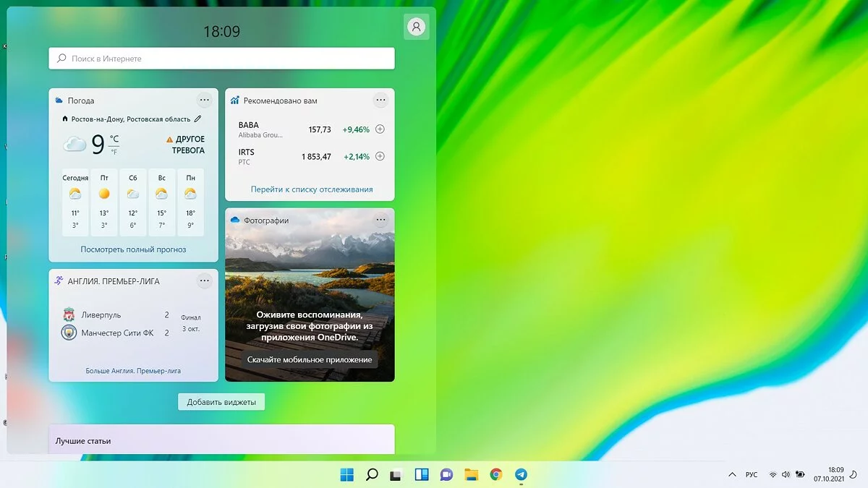868x488 pixels.
Task: Add BABA stock to watchlist
Action: click(380, 129)
